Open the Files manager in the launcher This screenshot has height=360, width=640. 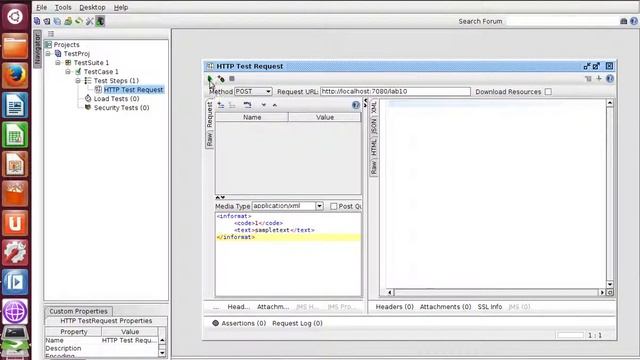click(15, 46)
